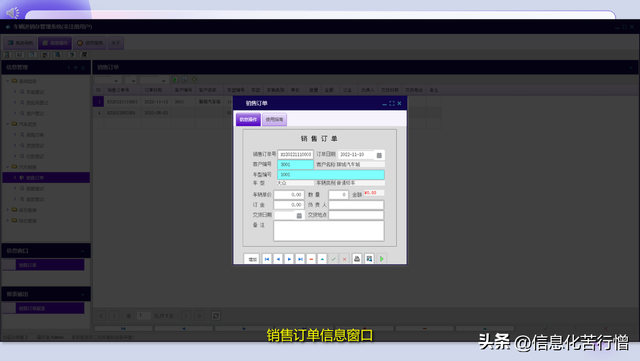Viewport: 640px width, 361px height.
Task: Expand 综合管理 folder in main tree
Action: (7, 221)
